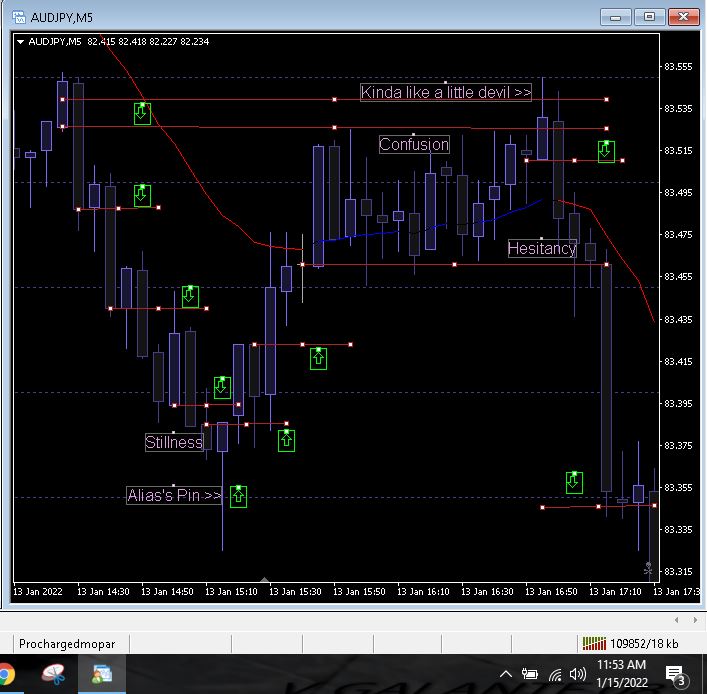
Task: Click the connection bars status icon
Action: (x=594, y=643)
